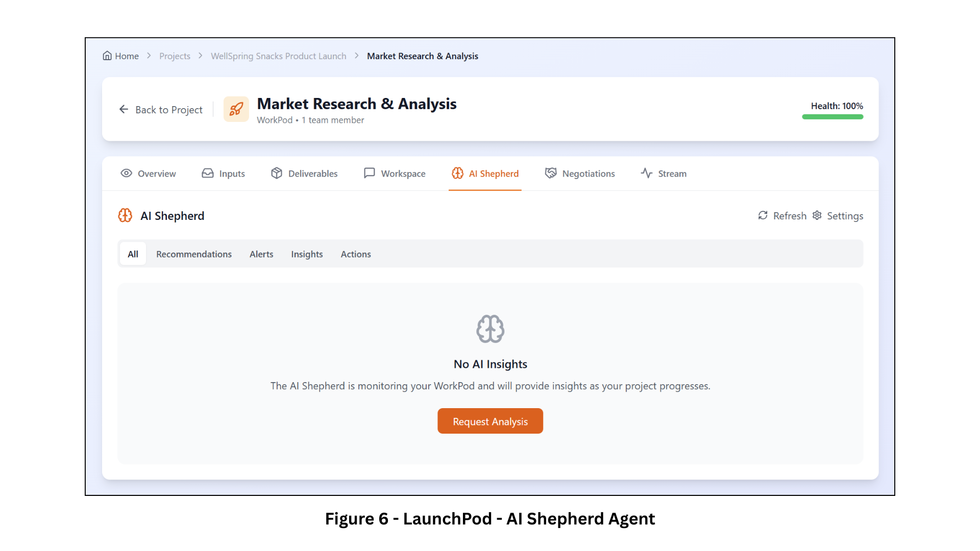The height and width of the screenshot is (551, 980).
Task: Open Settings via the gear icon
Action: click(817, 215)
